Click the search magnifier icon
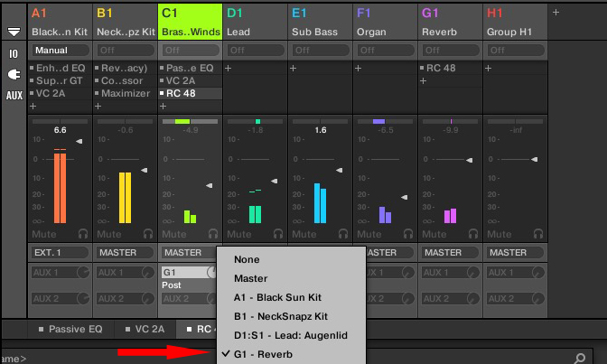 tap(580, 359)
